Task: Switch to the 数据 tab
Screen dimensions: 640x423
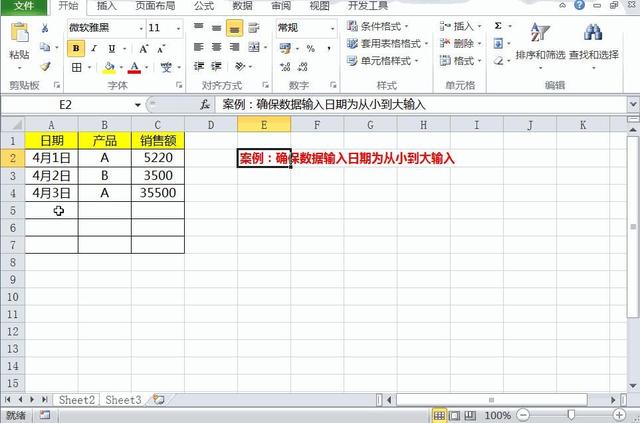Action: [242, 6]
